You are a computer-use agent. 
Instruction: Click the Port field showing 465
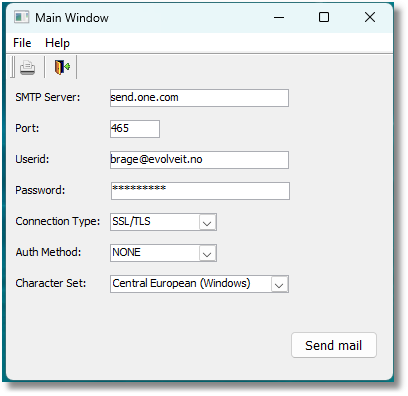[x=135, y=129]
